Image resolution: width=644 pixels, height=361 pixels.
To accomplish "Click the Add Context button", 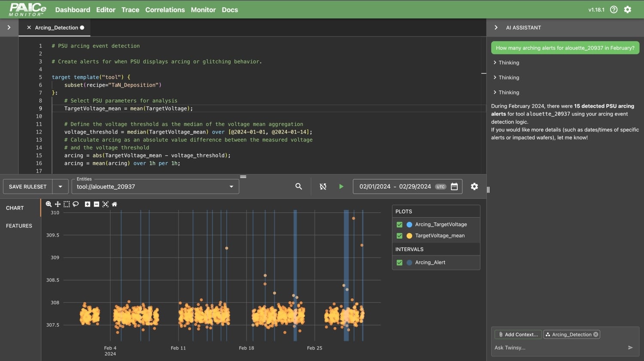I will pyautogui.click(x=518, y=334).
